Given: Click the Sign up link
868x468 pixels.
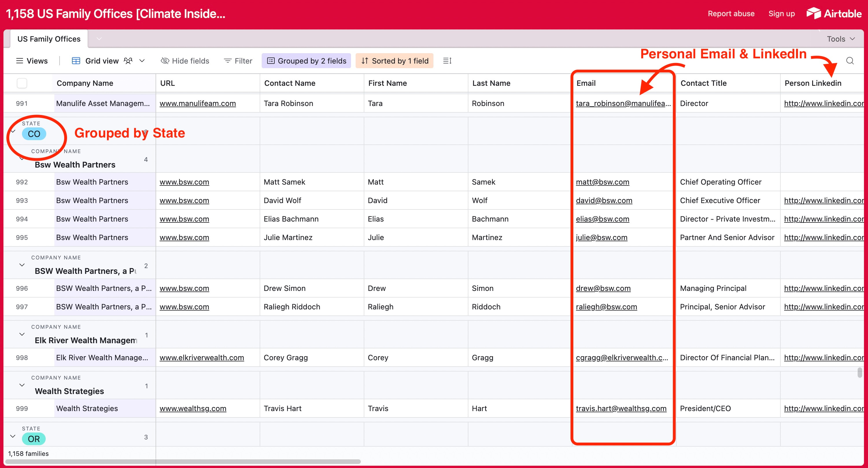Looking at the screenshot, I should (x=781, y=14).
